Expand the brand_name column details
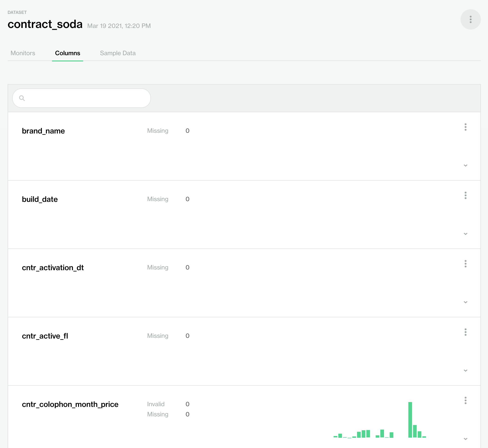Viewport: 488px width, 448px height. click(x=466, y=166)
